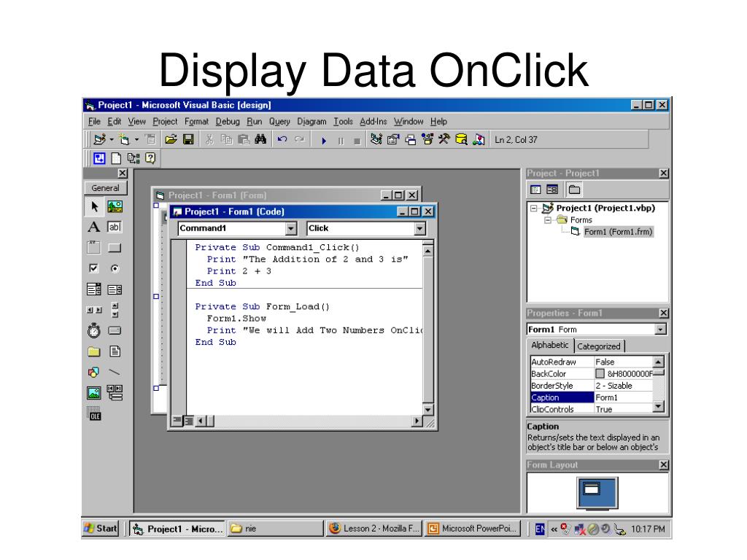Image resolution: width=747 pixels, height=560 pixels.
Task: Click the BackColor color swatch
Action: [x=600, y=374]
